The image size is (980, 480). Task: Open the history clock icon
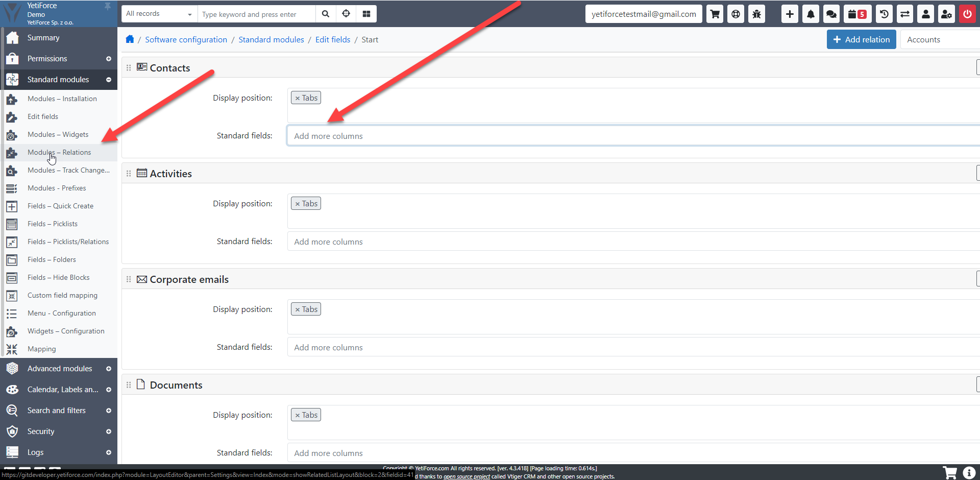point(884,14)
